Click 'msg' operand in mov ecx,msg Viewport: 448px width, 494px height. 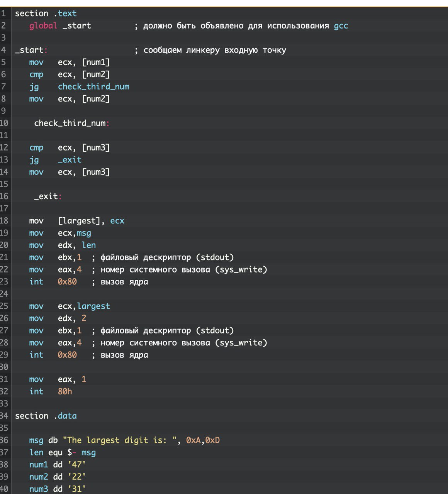pos(84,233)
